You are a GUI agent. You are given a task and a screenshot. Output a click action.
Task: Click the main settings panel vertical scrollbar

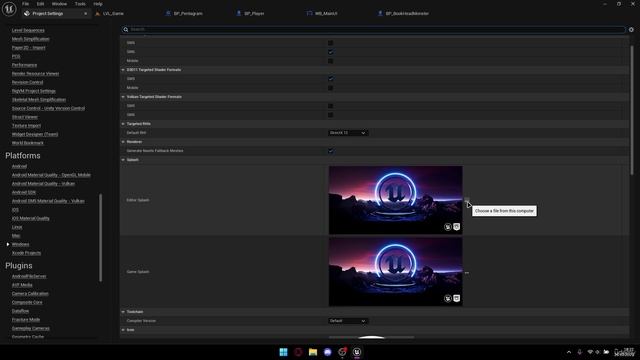(x=632, y=110)
